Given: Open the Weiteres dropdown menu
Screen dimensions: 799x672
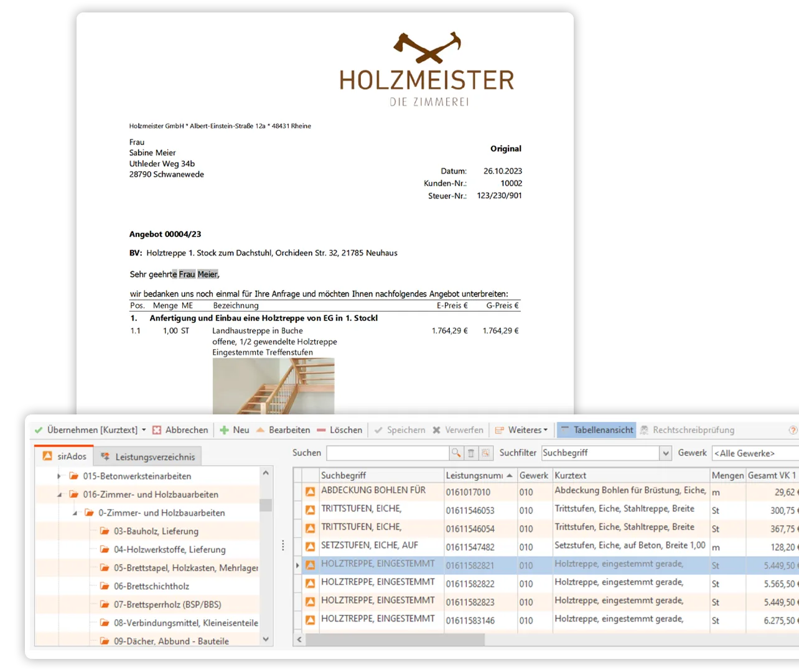Looking at the screenshot, I should pos(521,430).
